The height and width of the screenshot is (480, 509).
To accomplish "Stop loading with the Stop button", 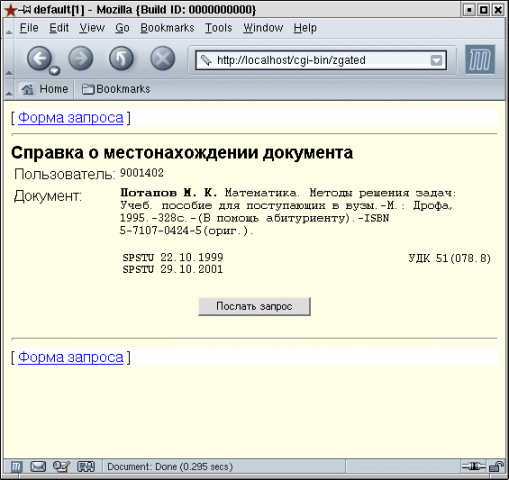I will point(162,59).
